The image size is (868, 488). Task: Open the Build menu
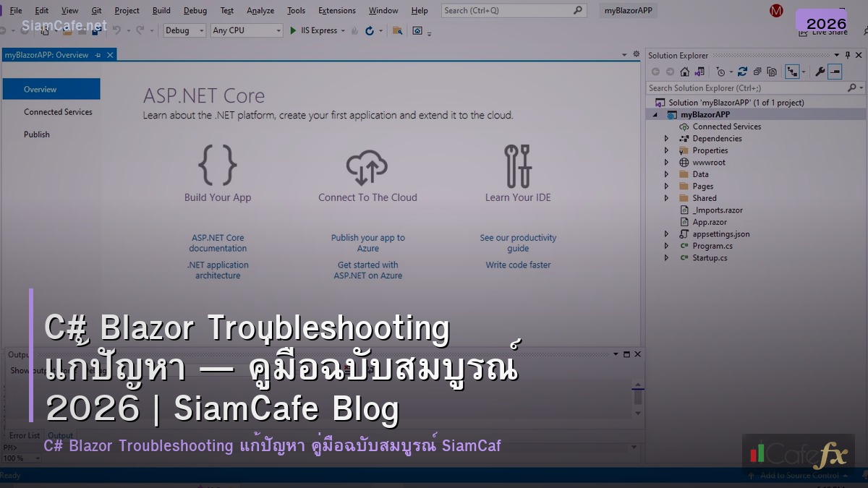click(161, 10)
